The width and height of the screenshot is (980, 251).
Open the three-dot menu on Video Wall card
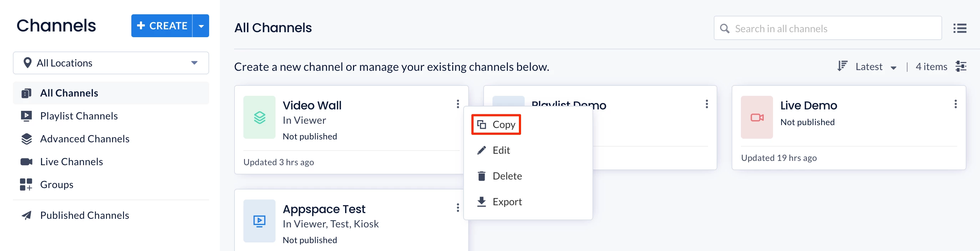click(x=458, y=104)
